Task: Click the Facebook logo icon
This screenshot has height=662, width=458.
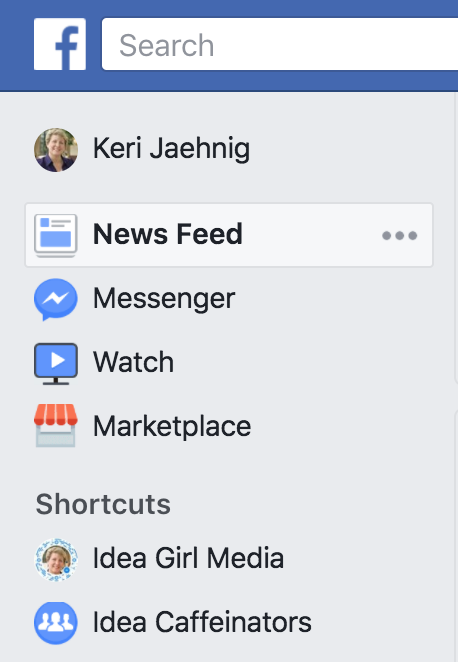Action: [60, 44]
